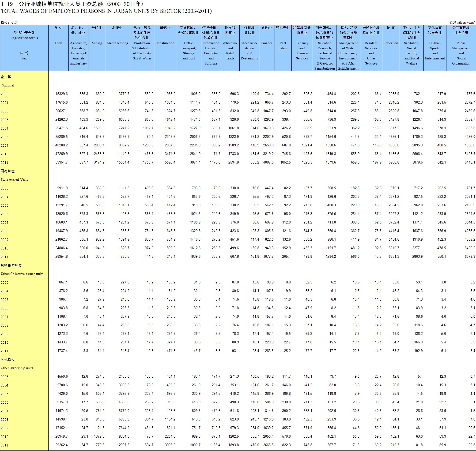Click National 2010 manufacturing value 11140.8
This screenshot has width=476, height=451.
coord(123,154)
